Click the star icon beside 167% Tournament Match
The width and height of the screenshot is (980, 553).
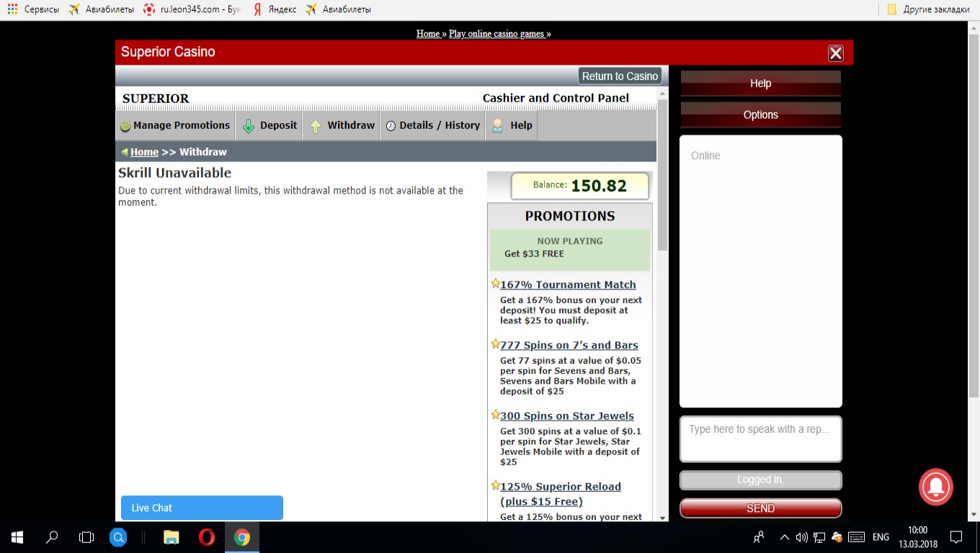[495, 284]
